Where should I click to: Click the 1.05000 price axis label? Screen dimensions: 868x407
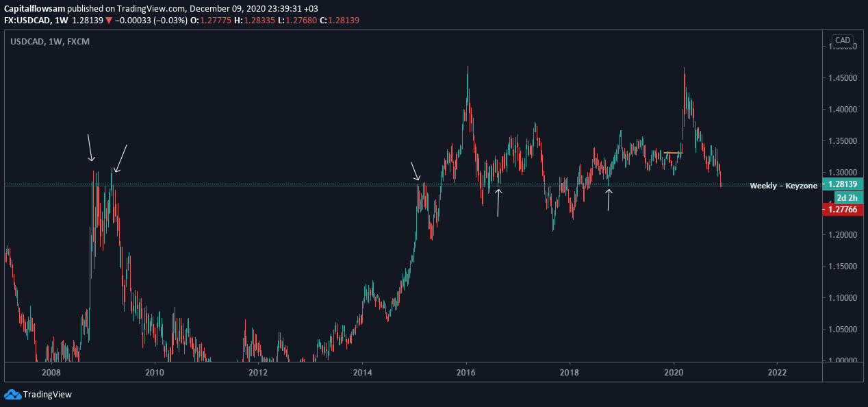point(844,330)
